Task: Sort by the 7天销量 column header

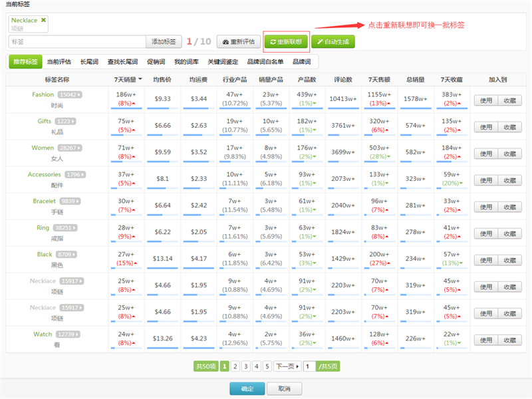Action: [128, 80]
